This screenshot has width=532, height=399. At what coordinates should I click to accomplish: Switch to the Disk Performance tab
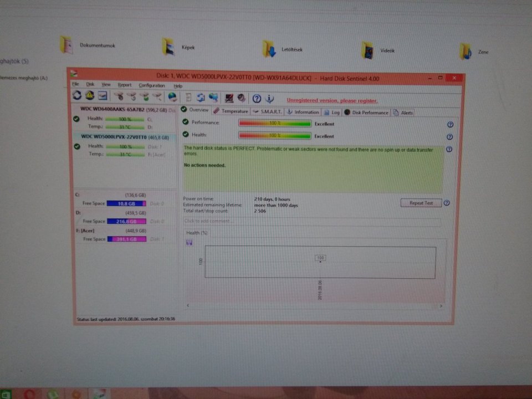pos(366,112)
